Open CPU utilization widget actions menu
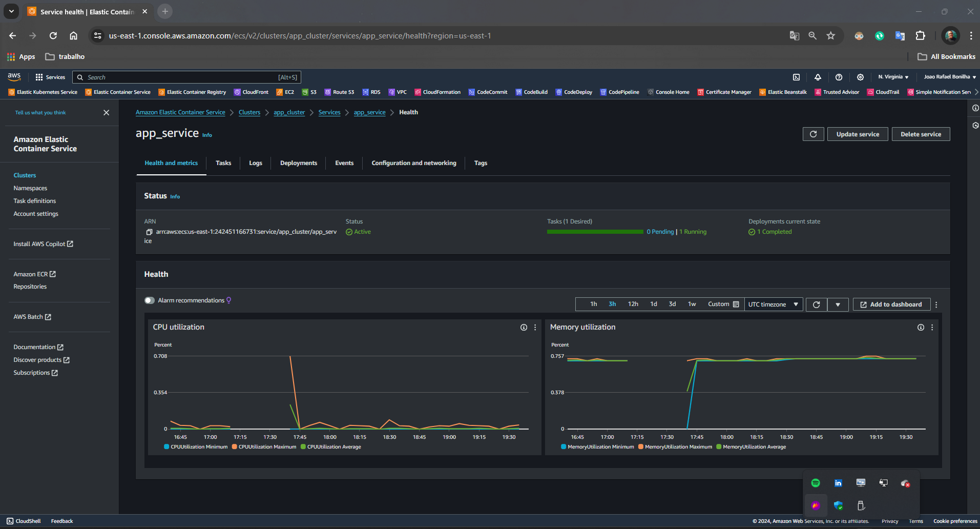 (535, 327)
